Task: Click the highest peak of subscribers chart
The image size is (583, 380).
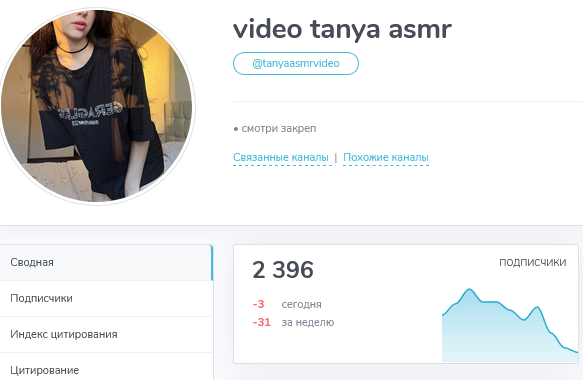Action: 470,289
